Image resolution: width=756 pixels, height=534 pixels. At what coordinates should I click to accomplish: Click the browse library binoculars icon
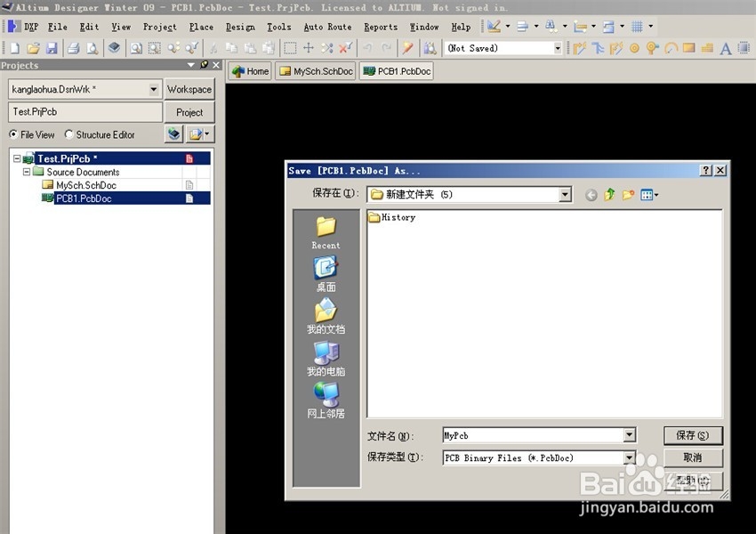(x=430, y=48)
